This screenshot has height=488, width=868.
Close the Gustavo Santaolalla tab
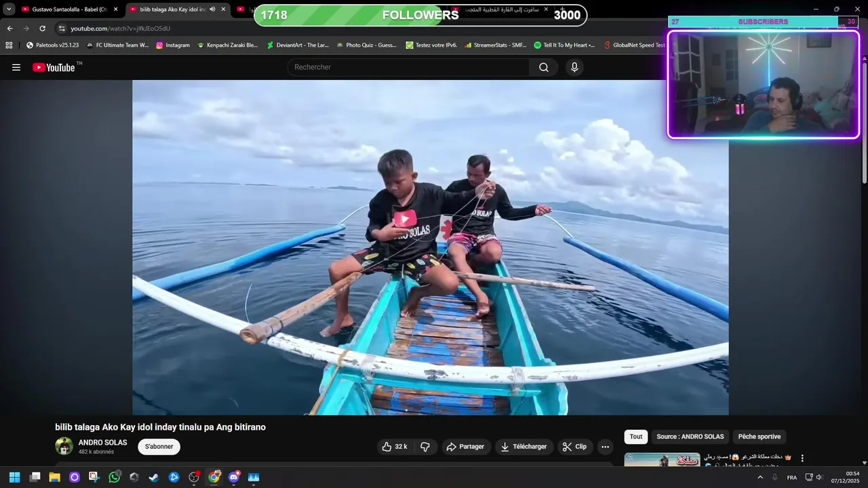coord(116,9)
